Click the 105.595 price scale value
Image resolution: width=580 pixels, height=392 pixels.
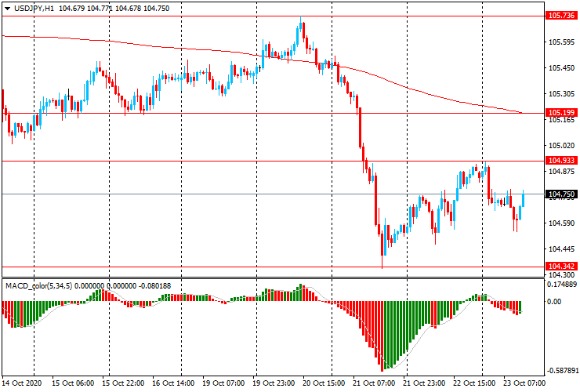[561, 42]
